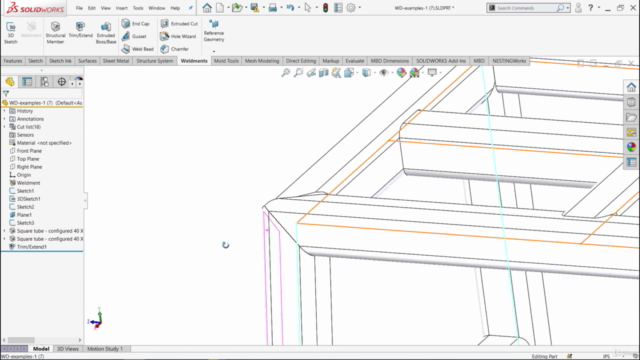Image resolution: width=640 pixels, height=360 pixels.
Task: Open the dropdown next to New
Action: click(228, 8)
